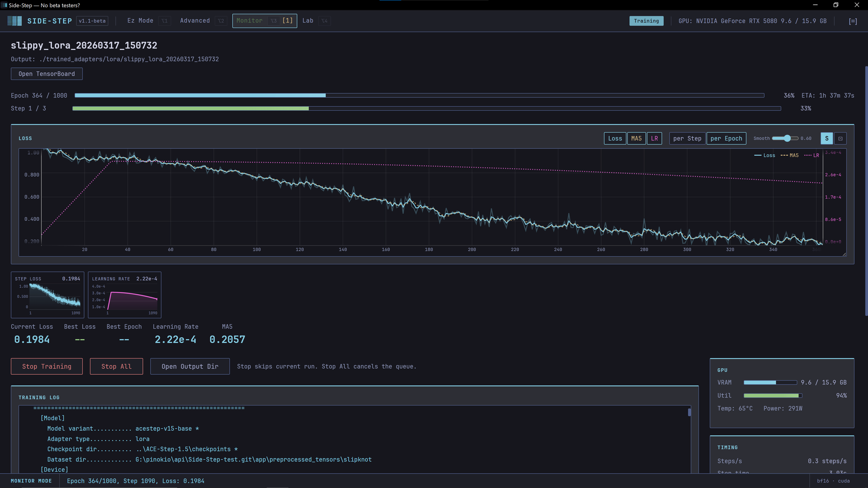Toggle the Loss series visibility
The image size is (868, 488).
click(615, 138)
